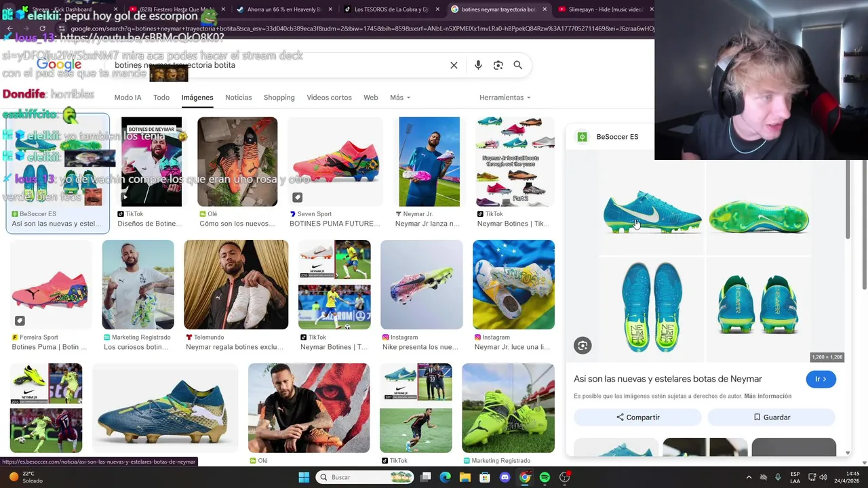Click the BeSoccer ES favicon in preview panel
The height and width of the screenshot is (488, 868).
pyautogui.click(x=582, y=137)
